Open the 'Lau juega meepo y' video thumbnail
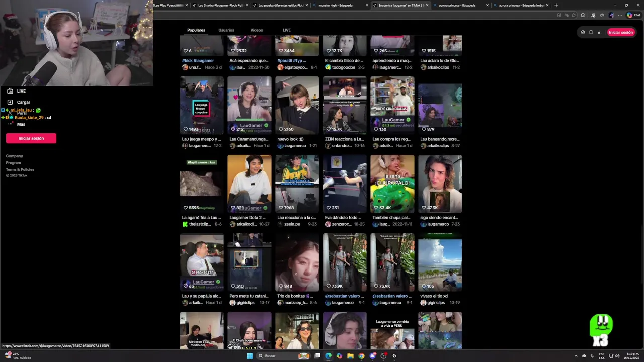Screen dimensions: 644x362 202,105
